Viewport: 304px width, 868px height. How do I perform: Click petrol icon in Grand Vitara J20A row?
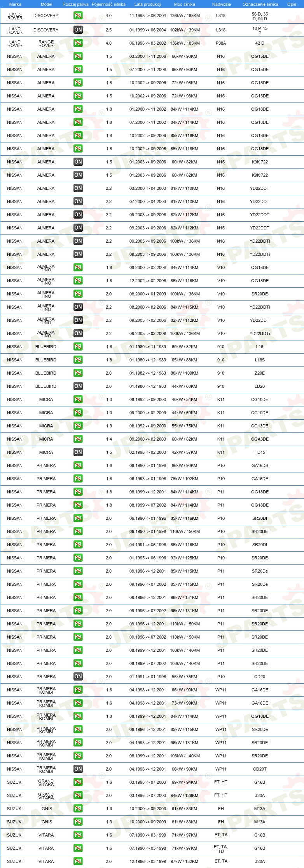tap(78, 795)
